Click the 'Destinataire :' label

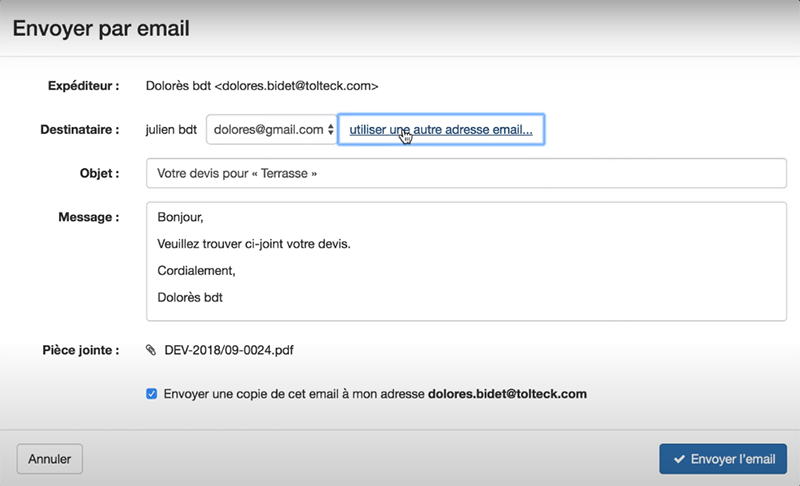[x=80, y=130]
